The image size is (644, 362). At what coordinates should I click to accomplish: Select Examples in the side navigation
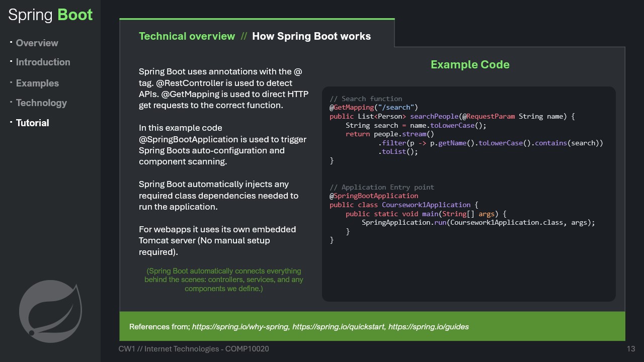37,83
